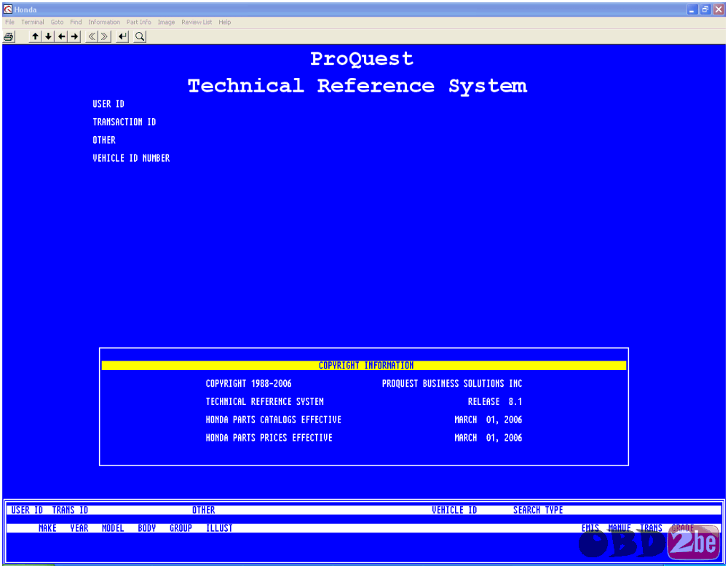Click the TRANS column header in second row
Viewport: 728px width, 566px height.
(x=652, y=528)
